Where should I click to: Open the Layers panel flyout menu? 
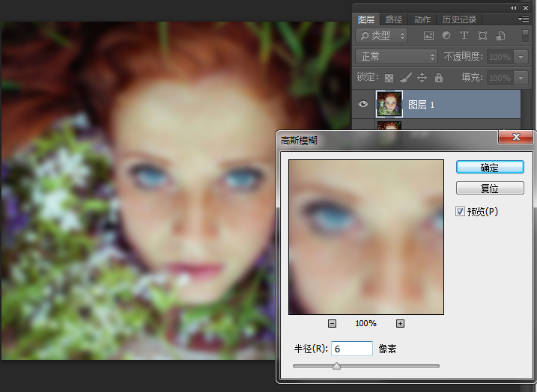(524, 19)
